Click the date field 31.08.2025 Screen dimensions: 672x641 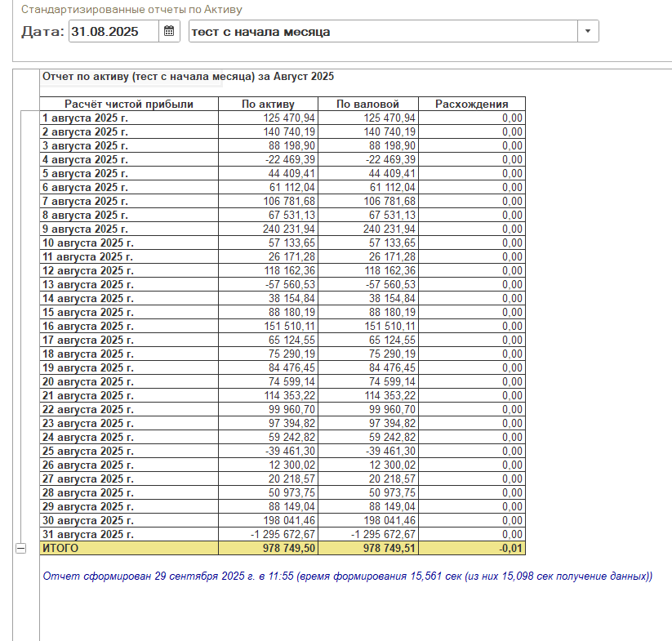point(113,31)
